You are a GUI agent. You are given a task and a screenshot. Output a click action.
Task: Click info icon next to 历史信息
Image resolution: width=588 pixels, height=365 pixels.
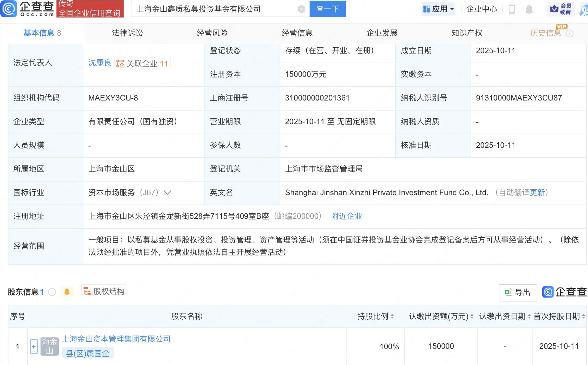(x=570, y=33)
